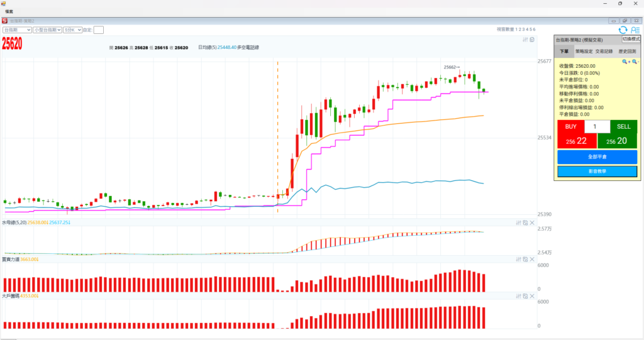This screenshot has height=340, width=644.
Task: Switch to the 策略設定 tab
Action: point(584,52)
